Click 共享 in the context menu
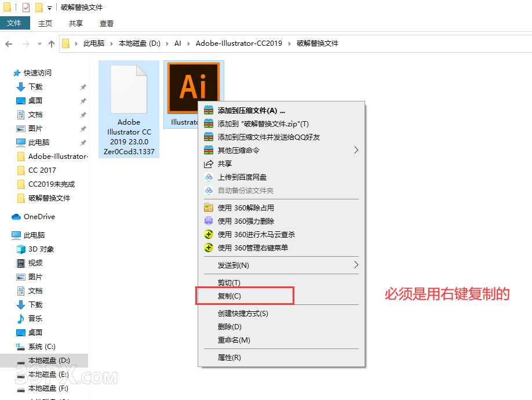532x400 pixels. click(x=281, y=164)
